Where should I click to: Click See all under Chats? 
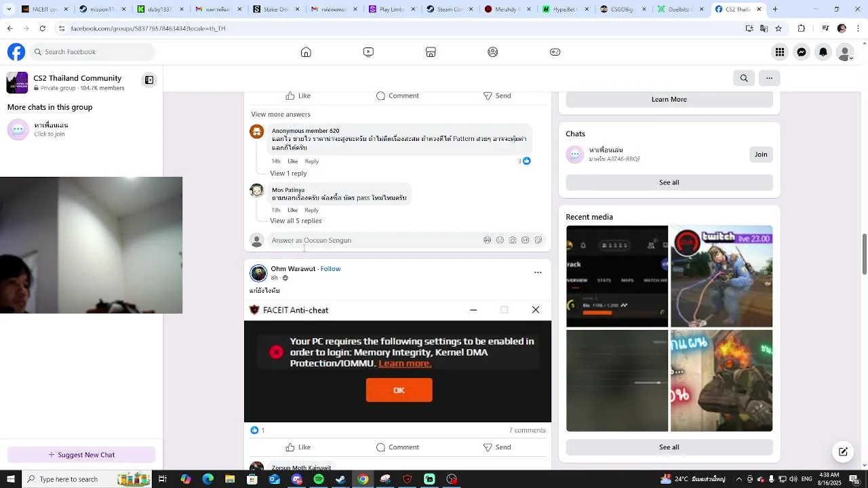(x=669, y=182)
